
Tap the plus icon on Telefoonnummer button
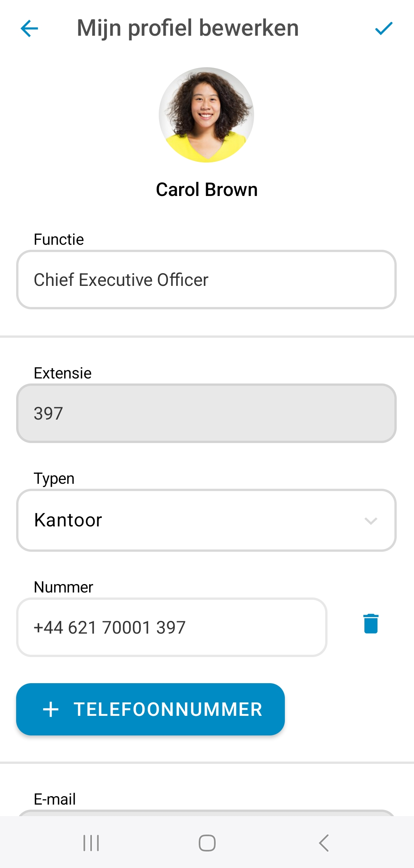pos(51,709)
